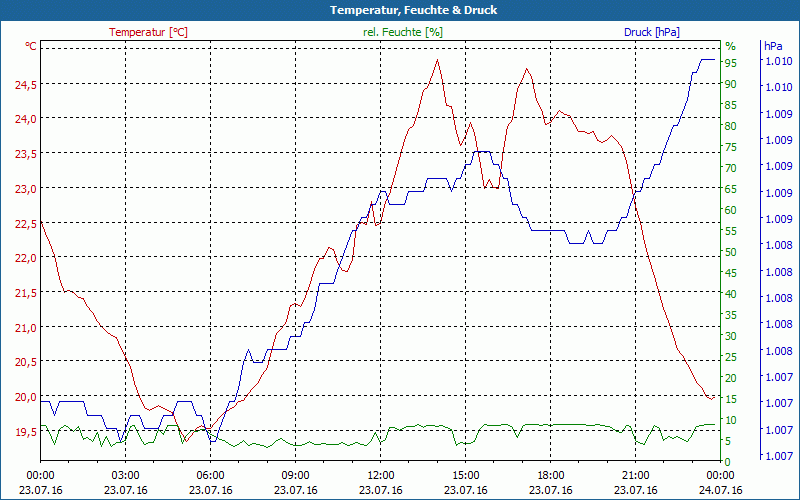Click the '24.07.16' date label

click(x=720, y=490)
